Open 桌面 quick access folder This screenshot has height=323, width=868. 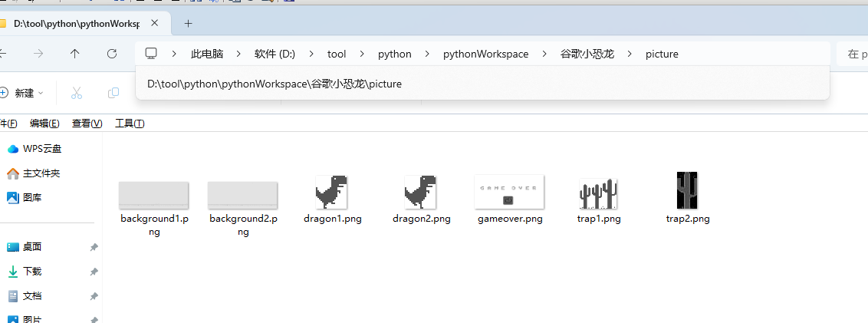pyautogui.click(x=25, y=247)
